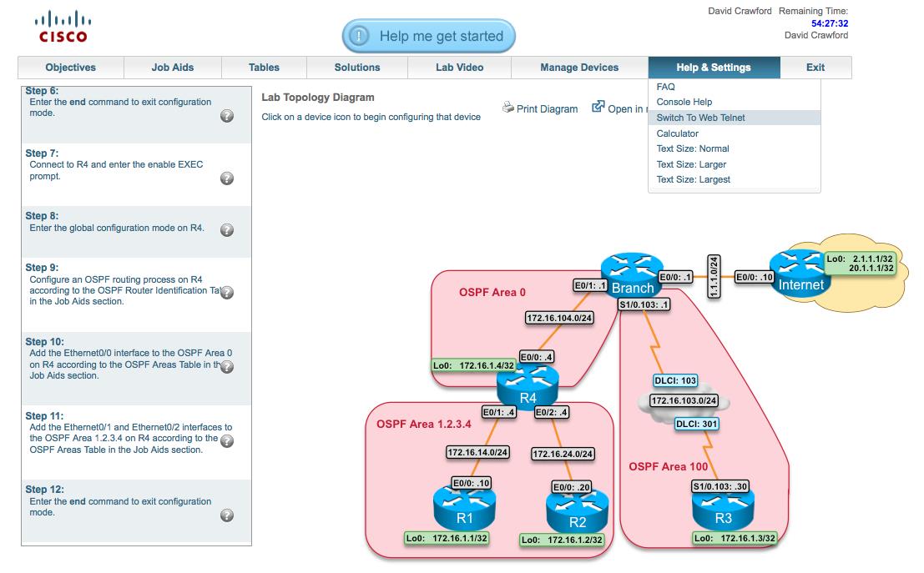The width and height of the screenshot is (924, 573).
Task: Open Manage Devices menu
Action: (579, 68)
